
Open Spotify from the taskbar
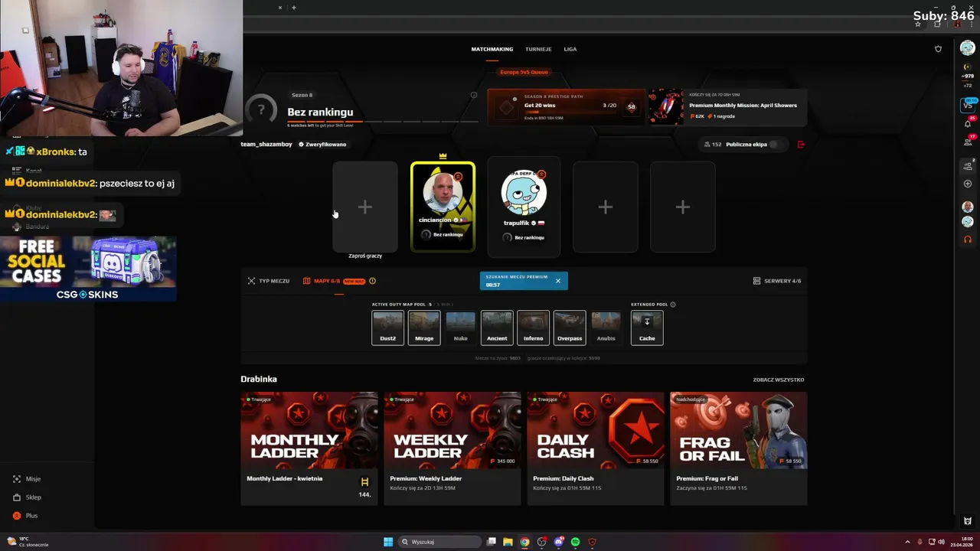tap(575, 542)
